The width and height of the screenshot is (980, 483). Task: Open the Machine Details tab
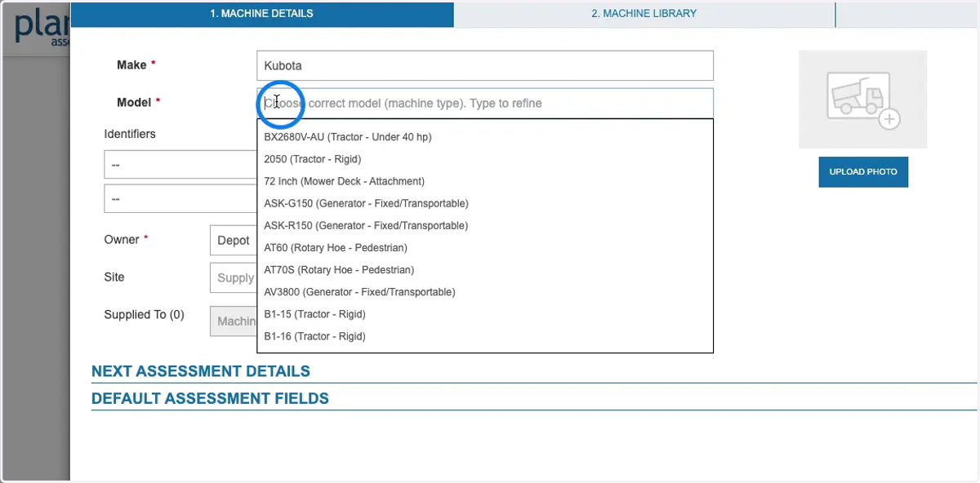pyautogui.click(x=261, y=14)
